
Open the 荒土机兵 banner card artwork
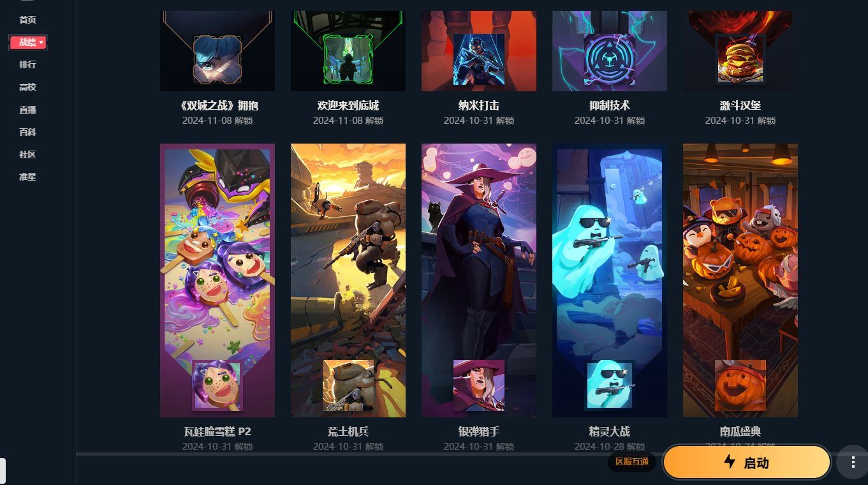(x=348, y=280)
